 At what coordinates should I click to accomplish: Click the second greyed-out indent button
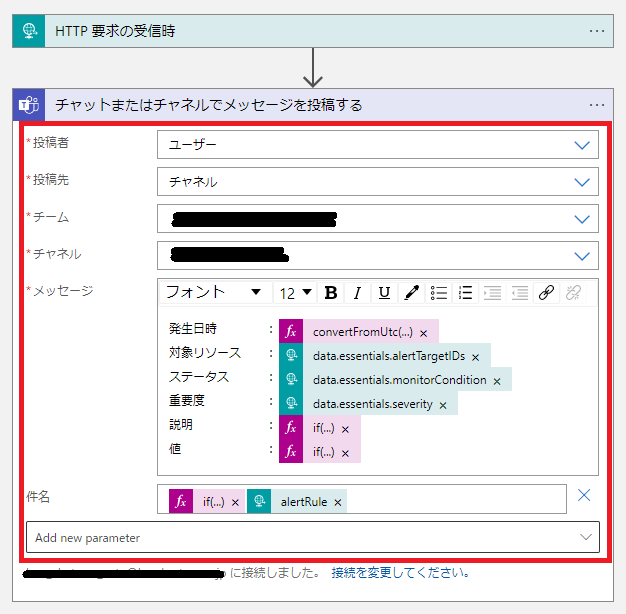click(519, 293)
